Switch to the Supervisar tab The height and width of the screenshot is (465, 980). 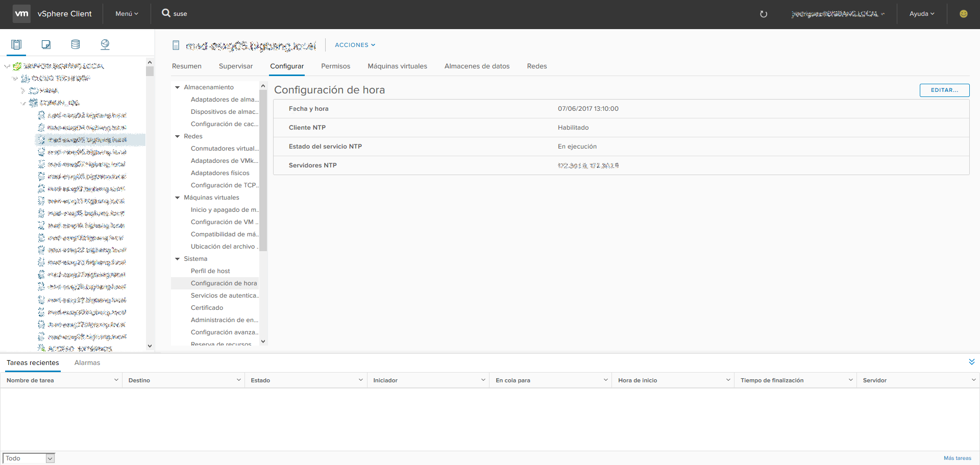[235, 66]
